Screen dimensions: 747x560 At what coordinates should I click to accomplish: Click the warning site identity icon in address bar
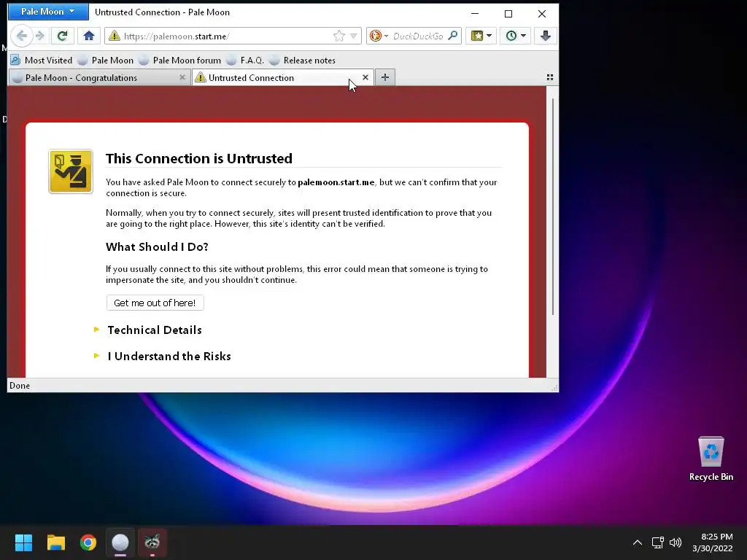click(x=115, y=36)
